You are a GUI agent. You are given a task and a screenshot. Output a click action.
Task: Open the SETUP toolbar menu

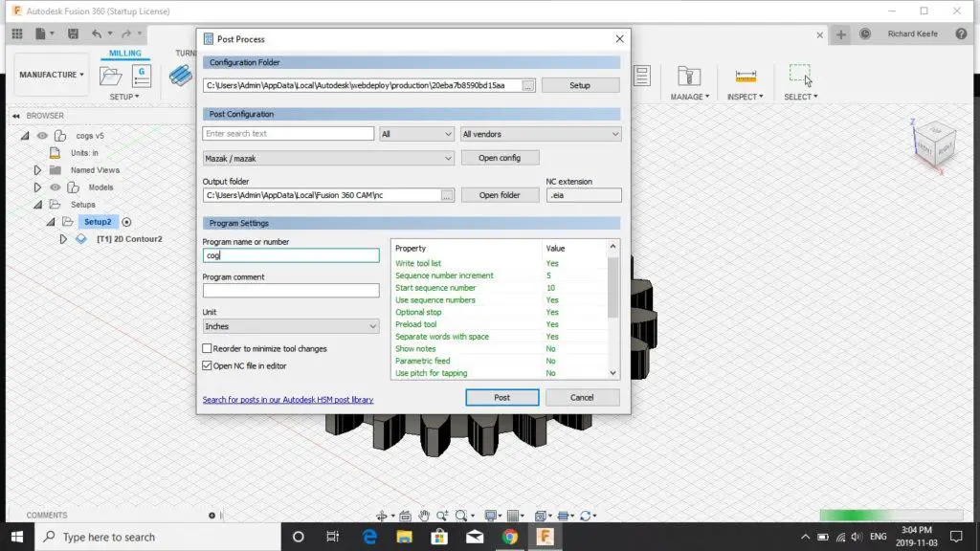(124, 97)
